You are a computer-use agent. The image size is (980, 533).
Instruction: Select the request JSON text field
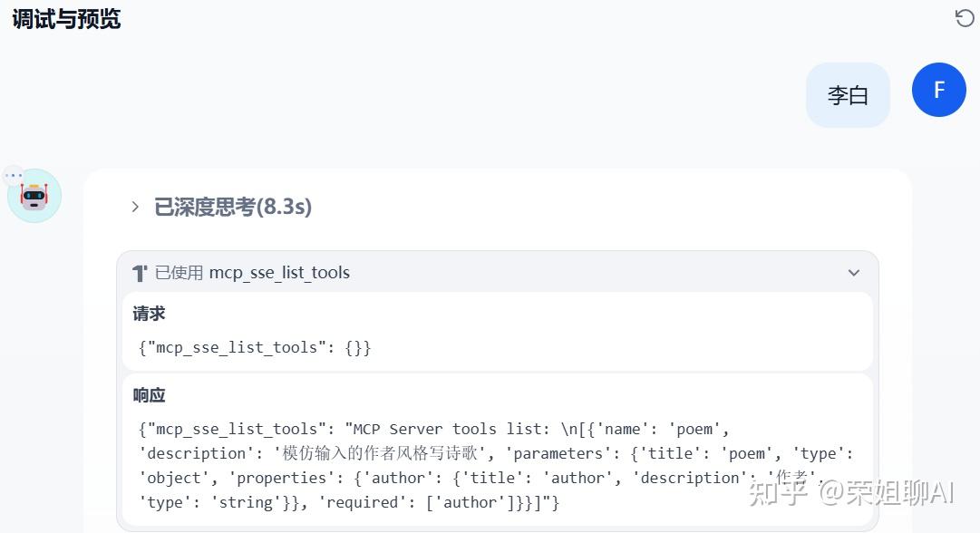click(254, 347)
